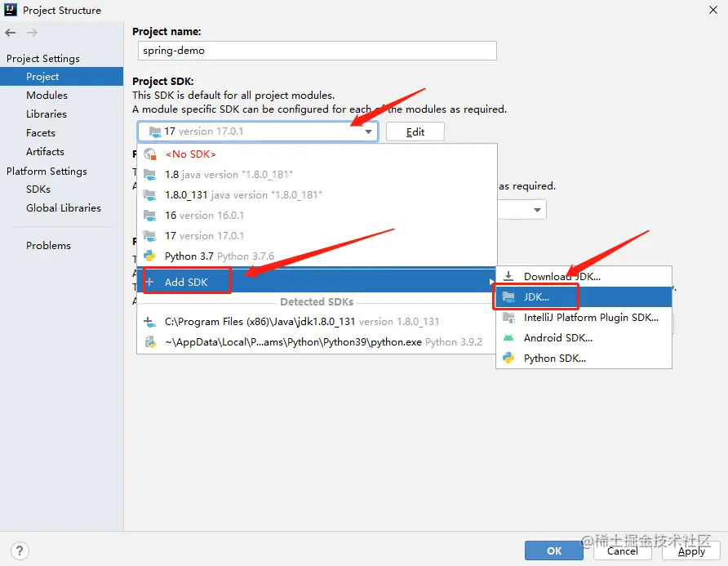Click the IntelliJ Platform Plugin SDK icon
The width and height of the screenshot is (728, 566).
coord(508,318)
